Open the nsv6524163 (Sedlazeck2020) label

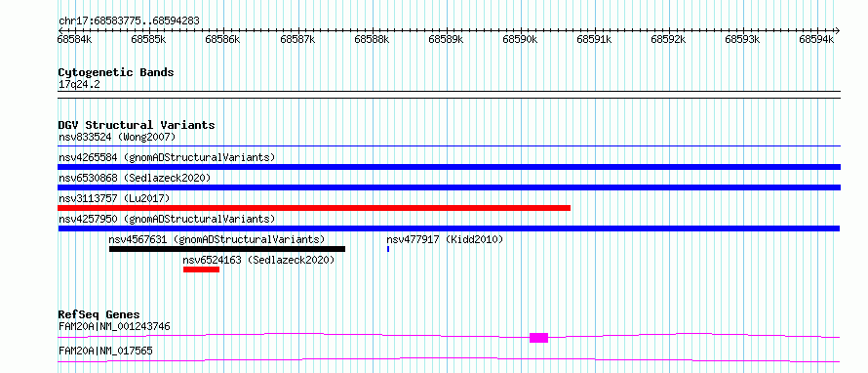259,260
